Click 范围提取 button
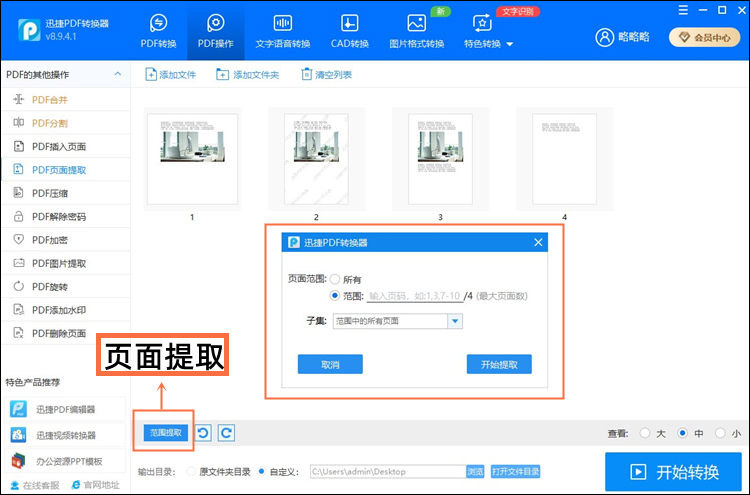The height and width of the screenshot is (495, 750). click(165, 433)
